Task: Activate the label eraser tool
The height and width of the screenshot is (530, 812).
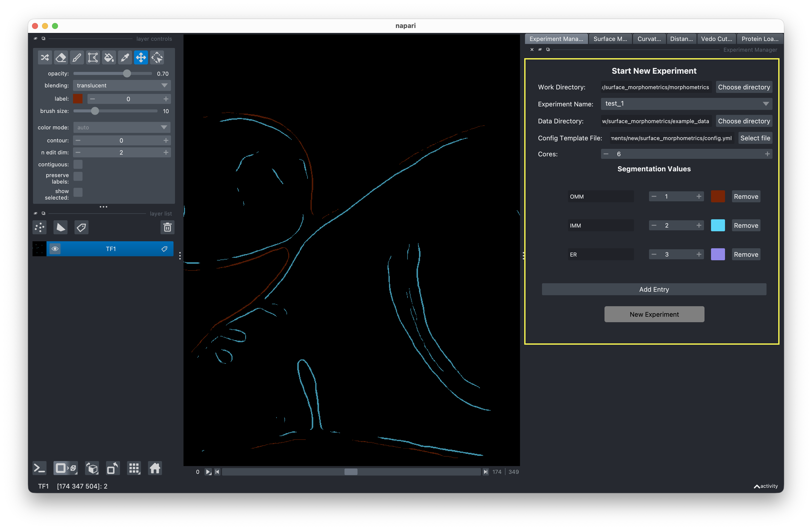Action: coord(61,58)
